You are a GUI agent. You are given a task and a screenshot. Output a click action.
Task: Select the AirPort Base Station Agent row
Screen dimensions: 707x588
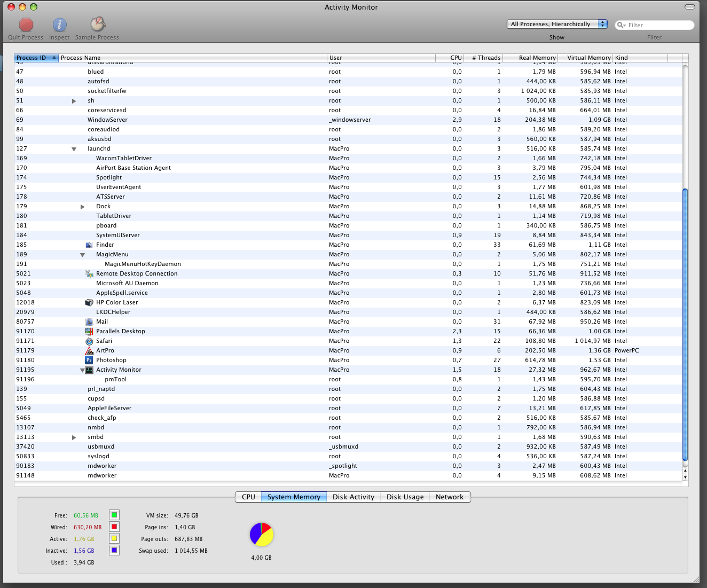349,168
